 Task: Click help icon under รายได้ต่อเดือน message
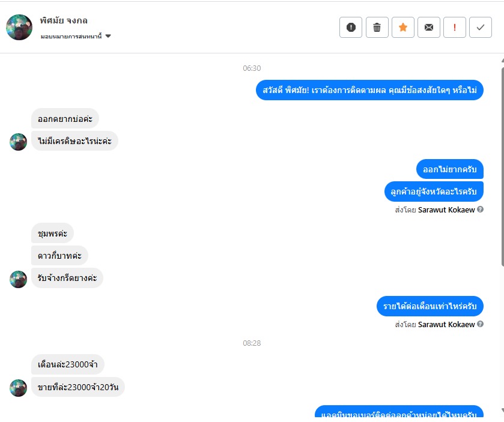[x=480, y=324]
